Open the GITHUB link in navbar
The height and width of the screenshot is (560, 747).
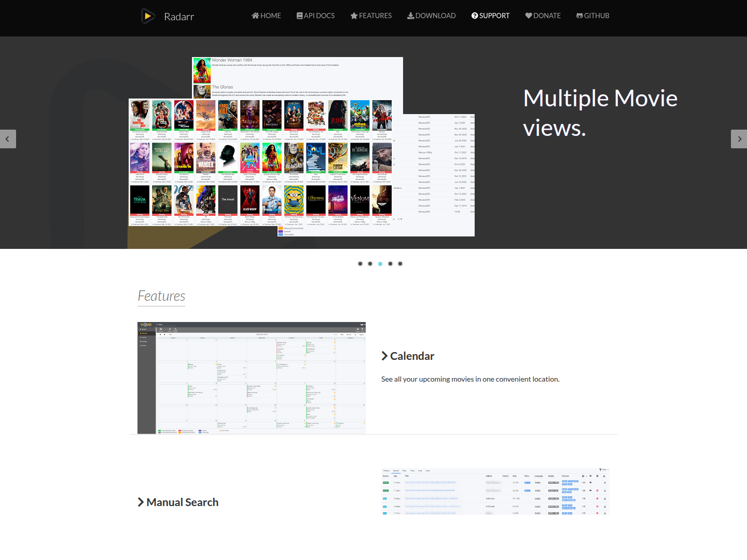(593, 16)
